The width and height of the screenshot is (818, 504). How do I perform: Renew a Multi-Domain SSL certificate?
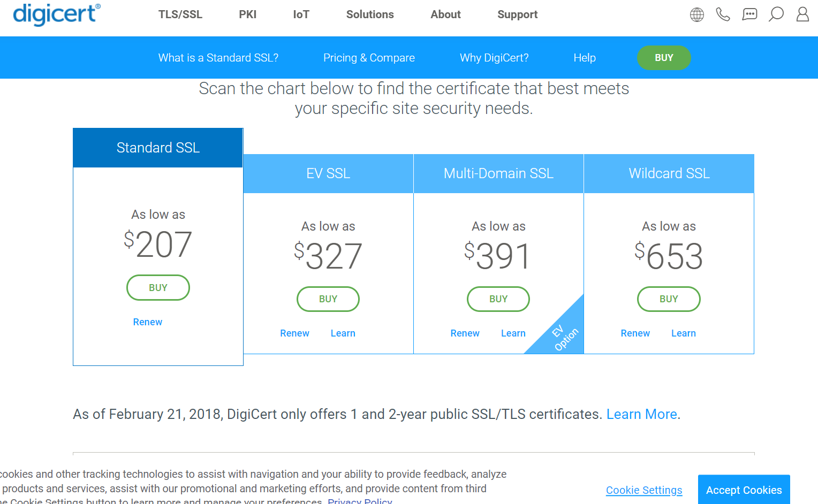click(465, 333)
